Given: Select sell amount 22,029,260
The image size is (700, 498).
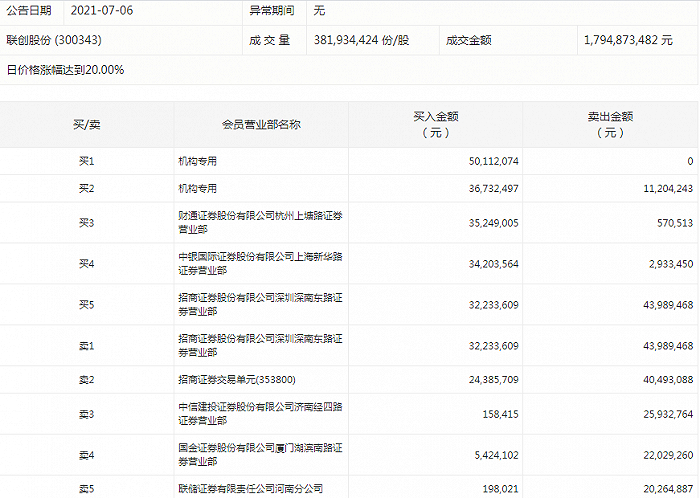Looking at the screenshot, I should point(668,455).
